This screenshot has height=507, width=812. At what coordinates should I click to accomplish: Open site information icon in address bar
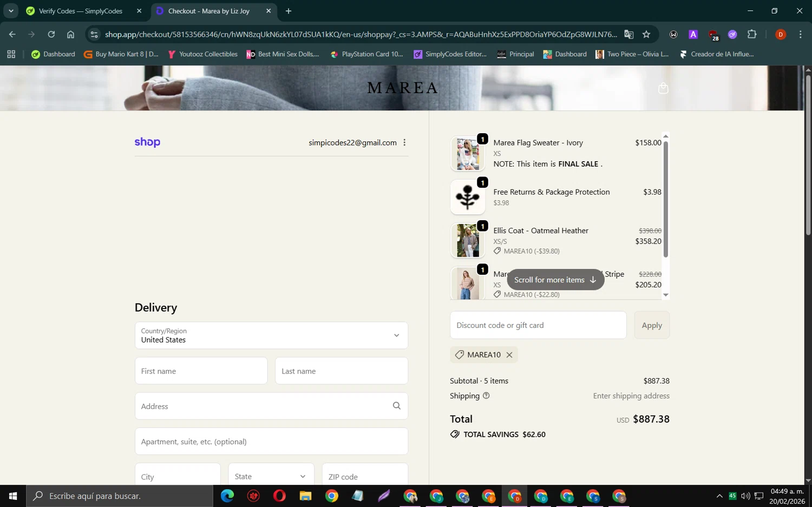tap(94, 34)
